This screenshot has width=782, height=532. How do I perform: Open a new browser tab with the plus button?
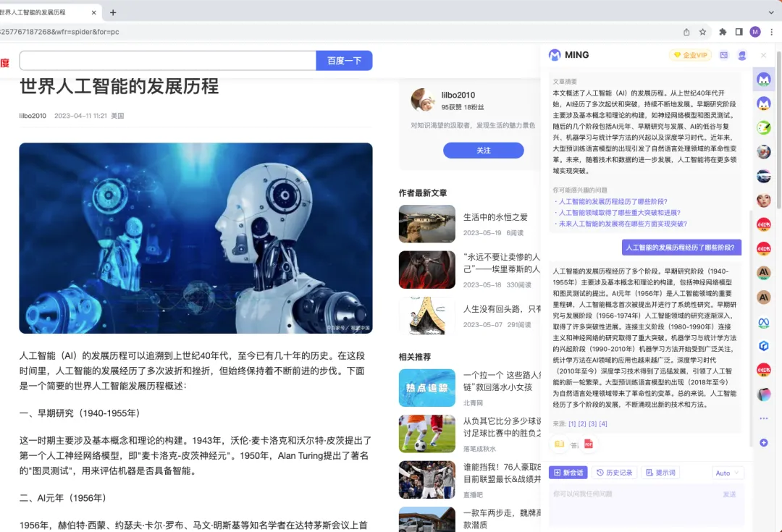point(112,12)
